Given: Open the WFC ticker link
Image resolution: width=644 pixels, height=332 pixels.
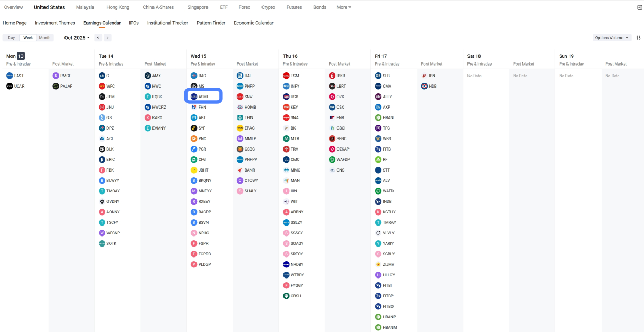Looking at the screenshot, I should point(111,86).
